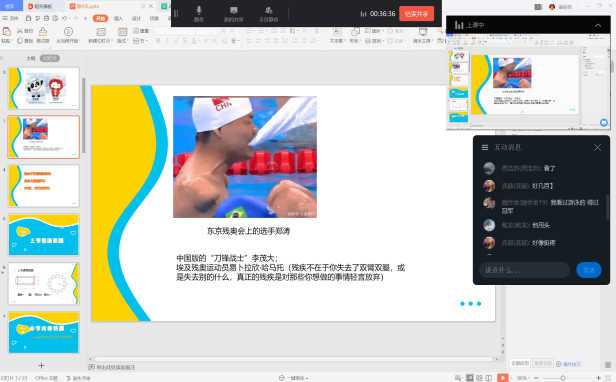
Task: Click the red end sharing button
Action: (x=416, y=14)
